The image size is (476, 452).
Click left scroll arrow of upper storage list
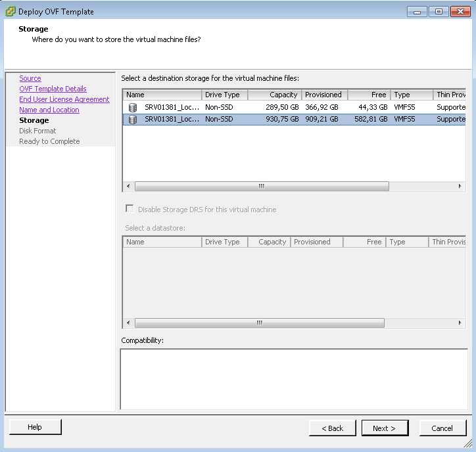pyautogui.click(x=128, y=187)
